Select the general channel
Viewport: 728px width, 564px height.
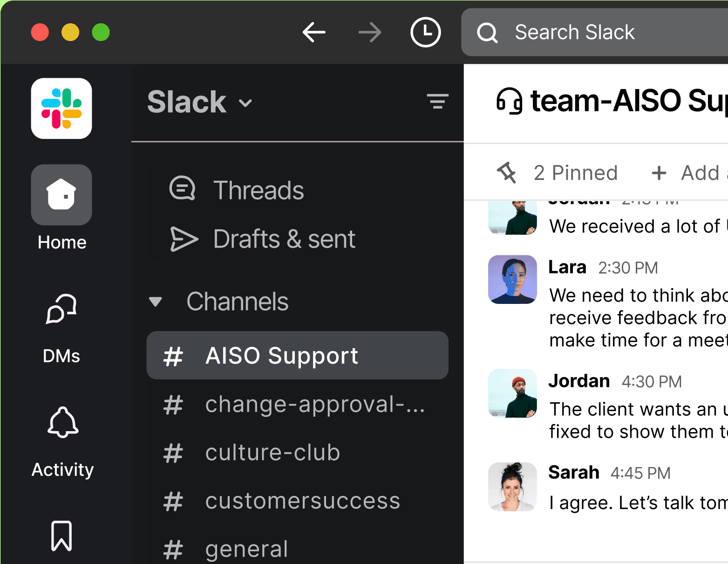coord(297,549)
